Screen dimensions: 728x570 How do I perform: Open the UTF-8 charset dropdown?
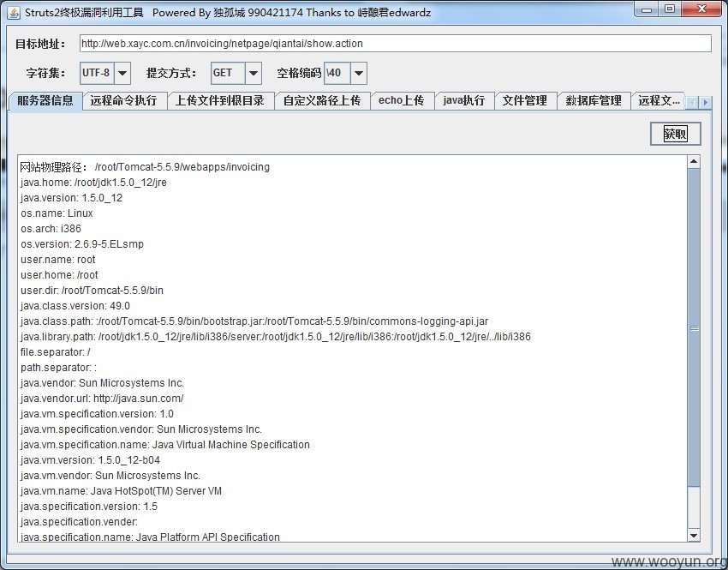click(122, 73)
